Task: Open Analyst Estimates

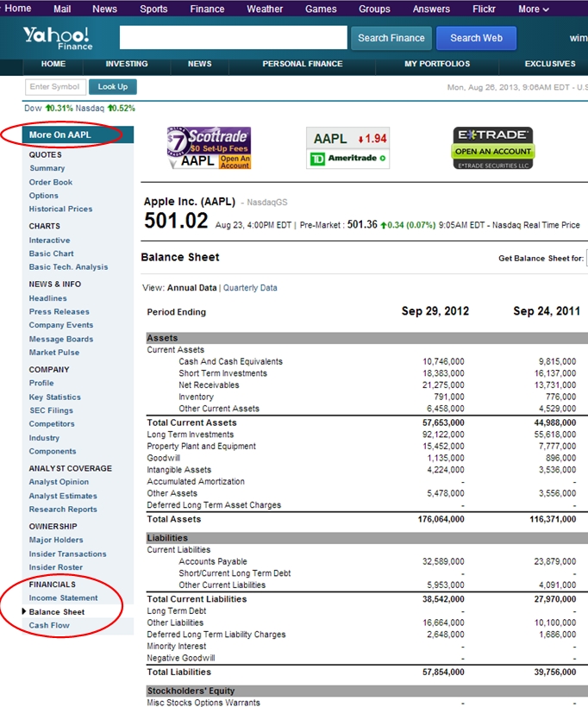Action: 63,496
